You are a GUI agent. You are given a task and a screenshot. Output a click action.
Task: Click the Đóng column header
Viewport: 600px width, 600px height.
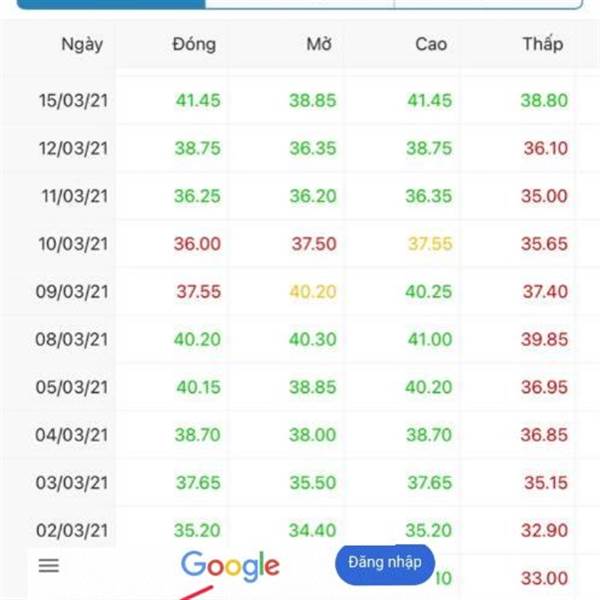[194, 44]
